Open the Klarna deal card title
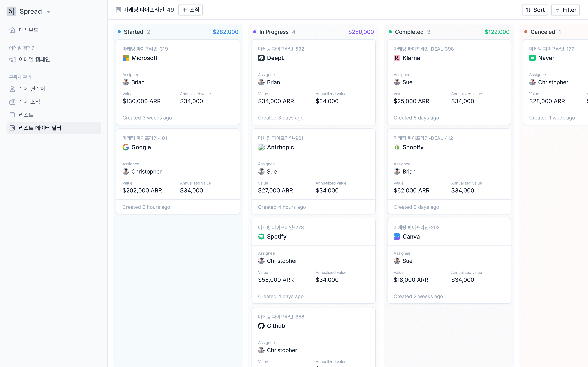The width and height of the screenshot is (588, 367). (x=411, y=58)
